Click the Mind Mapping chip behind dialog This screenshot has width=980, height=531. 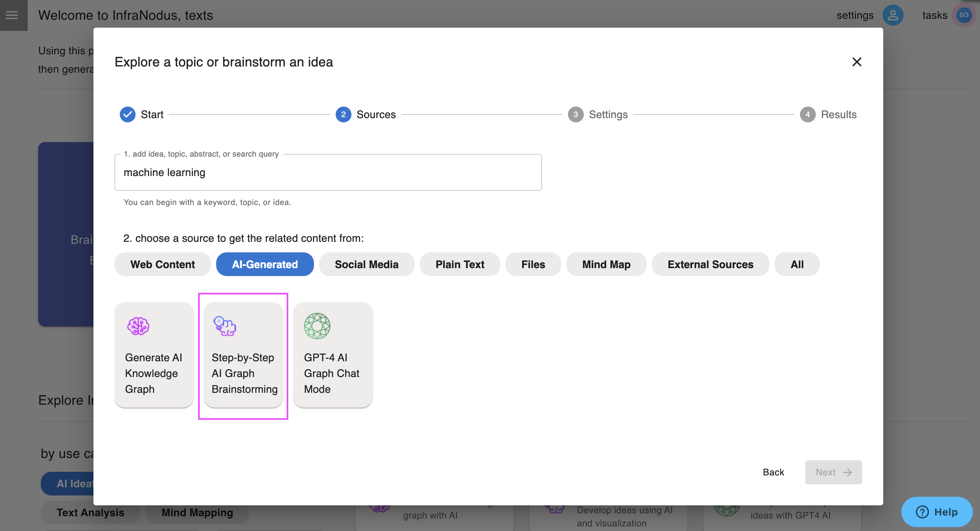pos(197,512)
